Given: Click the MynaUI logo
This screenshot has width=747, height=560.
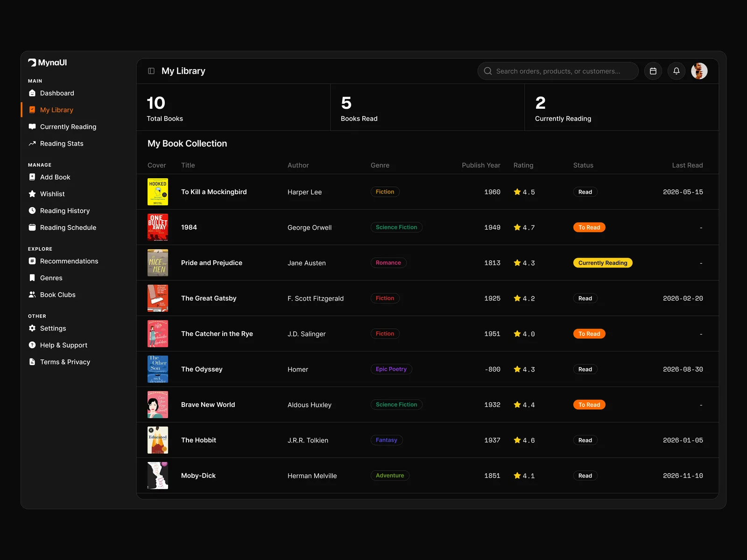Looking at the screenshot, I should tap(48, 63).
